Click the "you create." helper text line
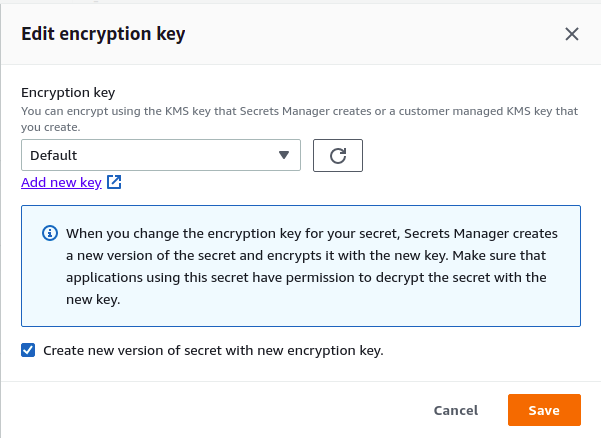Viewport: 601px width, 438px height. point(51,128)
